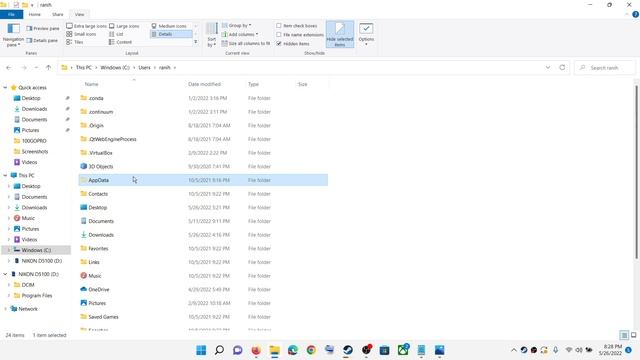The image size is (640, 360).
Task: Switch to Extra large icons layout
Action: 87,26
